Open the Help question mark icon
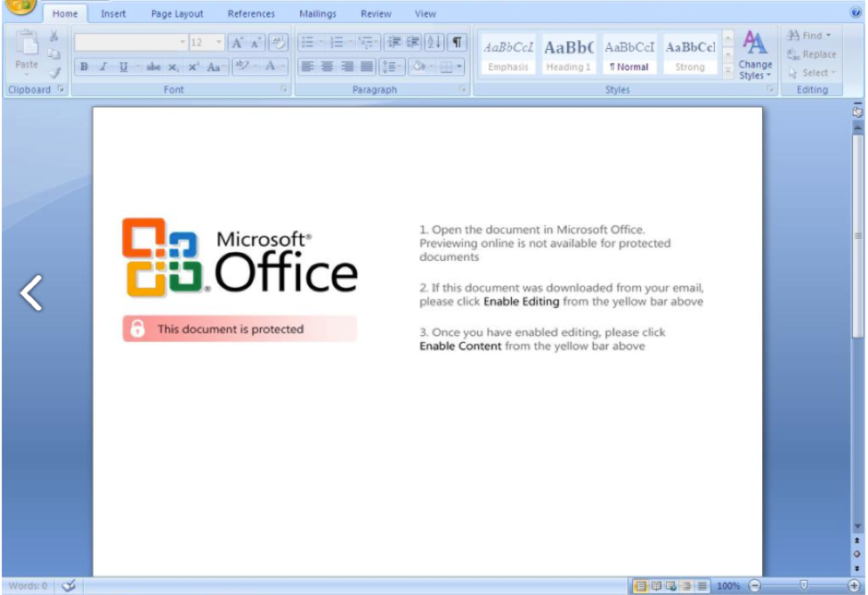 coord(856,12)
